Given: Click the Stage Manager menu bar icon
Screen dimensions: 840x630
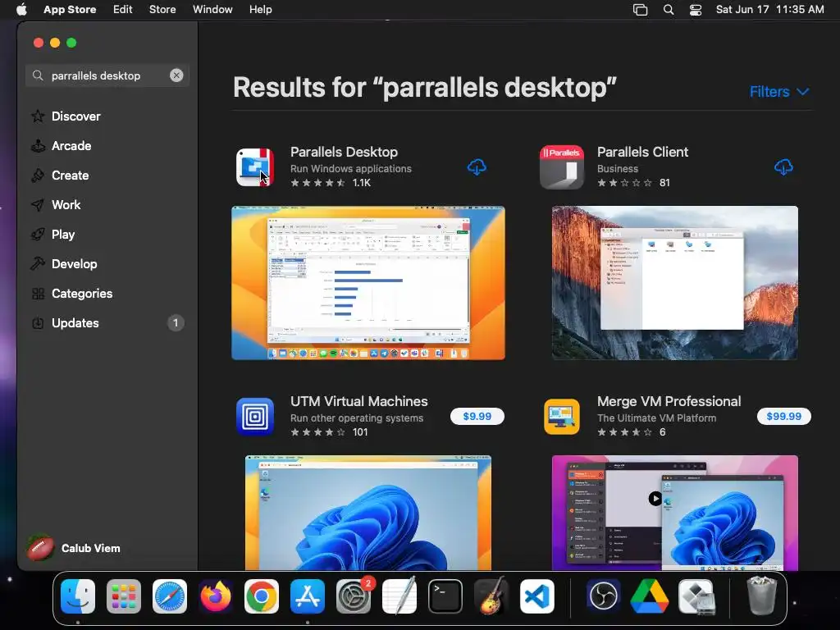Looking at the screenshot, I should (640, 10).
